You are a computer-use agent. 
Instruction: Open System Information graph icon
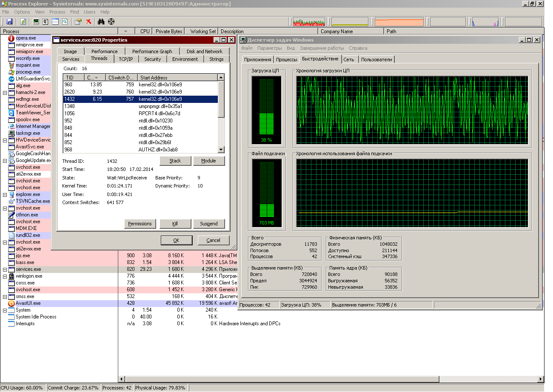coord(36,21)
